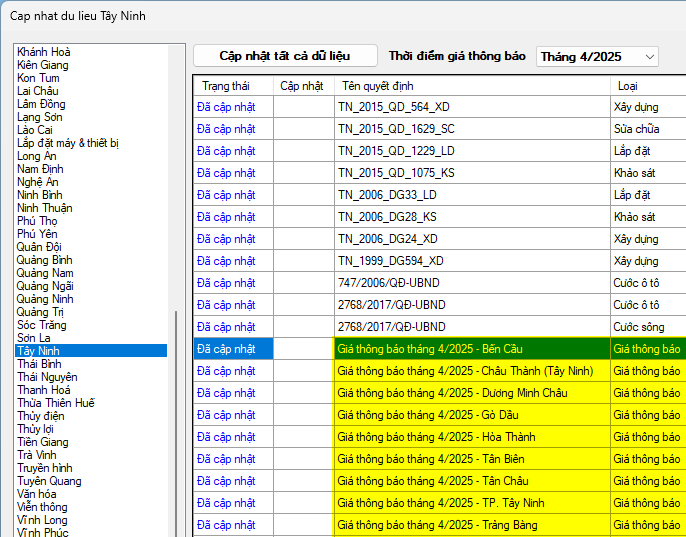Select 'Quảng Trị' in province list
Viewport: 686px width, 537px height.
91,312
